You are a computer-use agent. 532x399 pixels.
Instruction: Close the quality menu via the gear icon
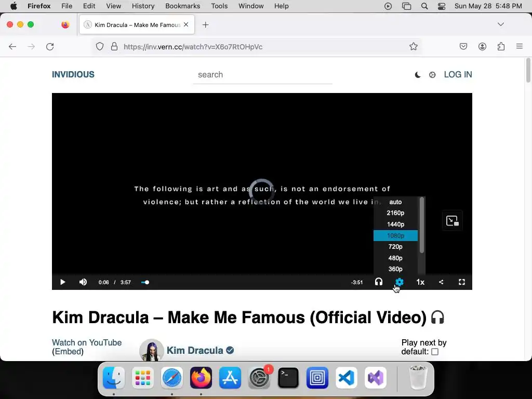(400, 282)
